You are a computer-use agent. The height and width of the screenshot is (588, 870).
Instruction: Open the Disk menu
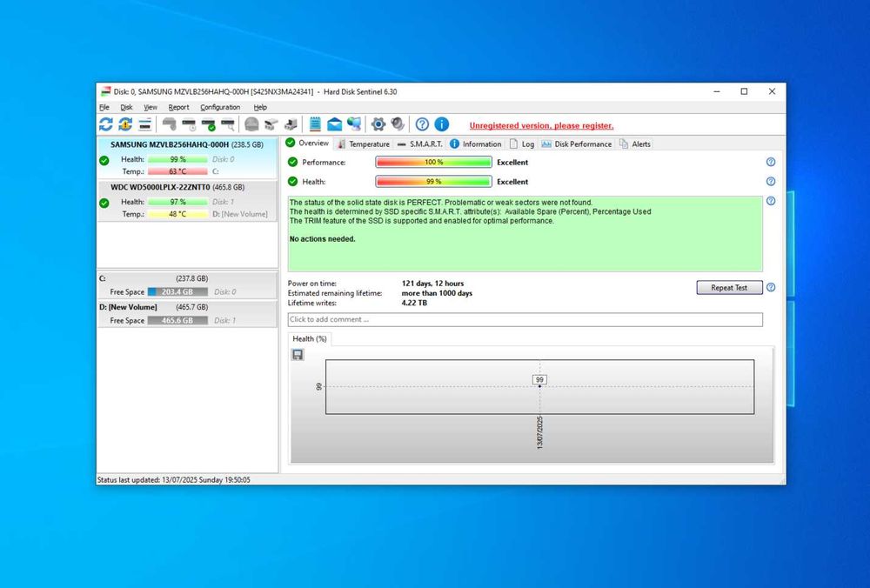pyautogui.click(x=126, y=107)
